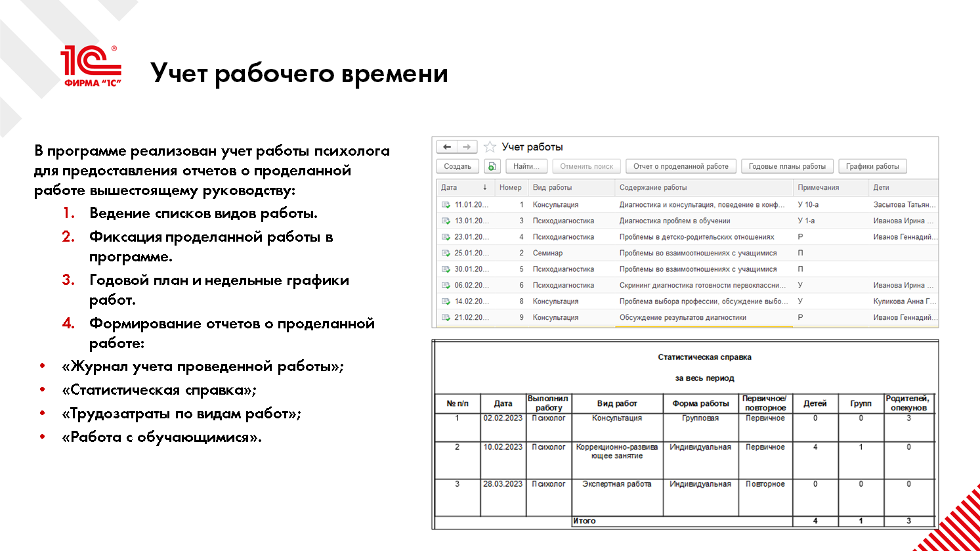Viewport: 980px width, 551px height.
Task: Select Обсуждение результатов диагностики cell
Action: coord(683,317)
